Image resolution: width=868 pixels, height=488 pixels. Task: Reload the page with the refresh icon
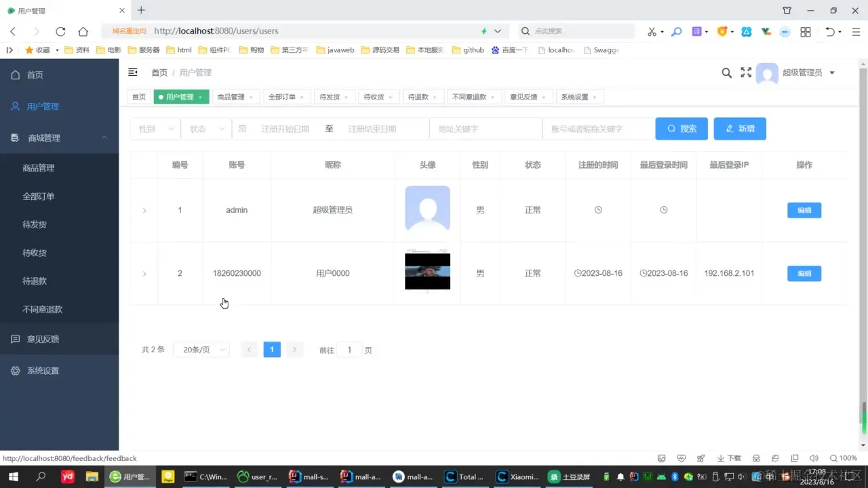pyautogui.click(x=60, y=31)
